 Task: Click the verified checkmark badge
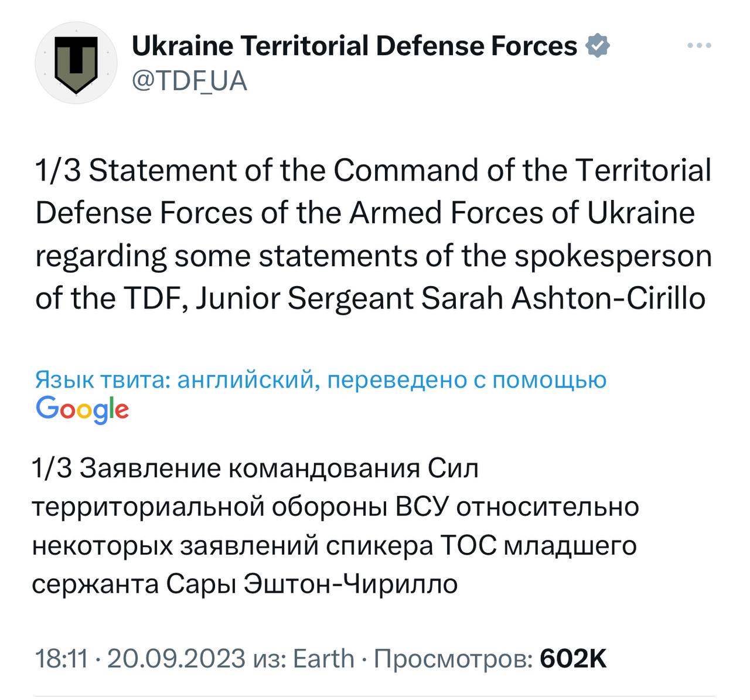(x=596, y=46)
